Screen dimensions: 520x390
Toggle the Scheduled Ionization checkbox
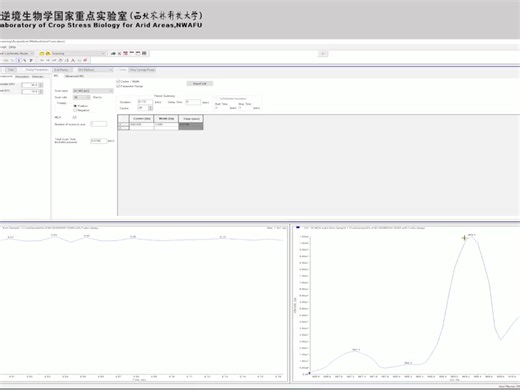[x=217, y=99]
